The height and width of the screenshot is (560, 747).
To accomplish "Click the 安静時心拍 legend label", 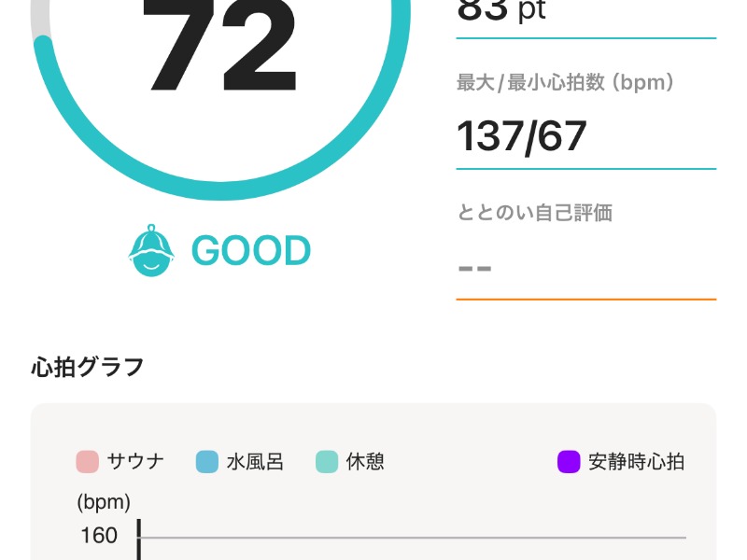I will 636,461.
